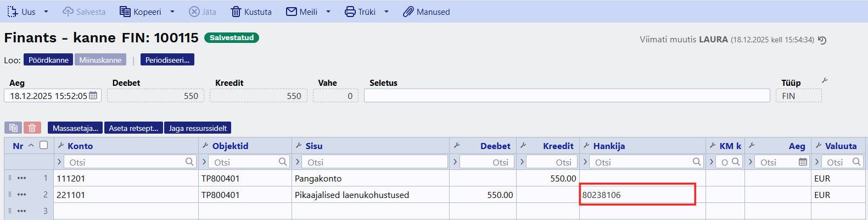Image resolution: width=868 pixels, height=220 pixels.
Task: Open row 1 three-dot options menu
Action: click(x=21, y=178)
